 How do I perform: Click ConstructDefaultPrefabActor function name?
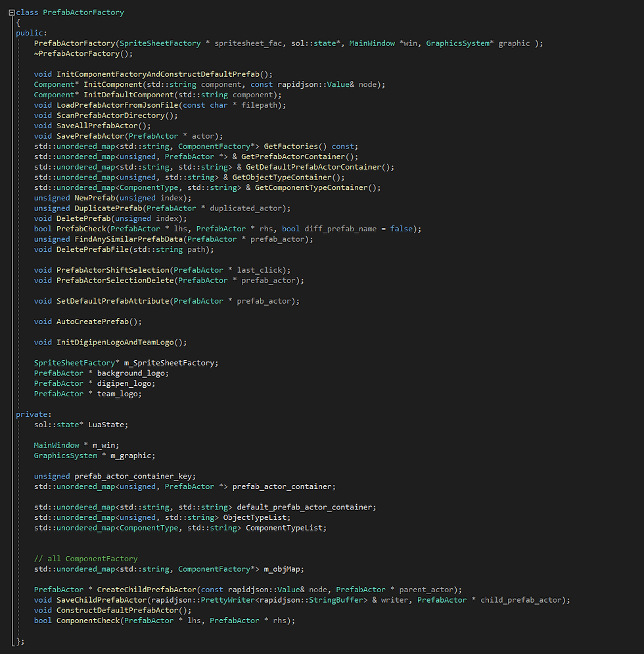click(117, 611)
